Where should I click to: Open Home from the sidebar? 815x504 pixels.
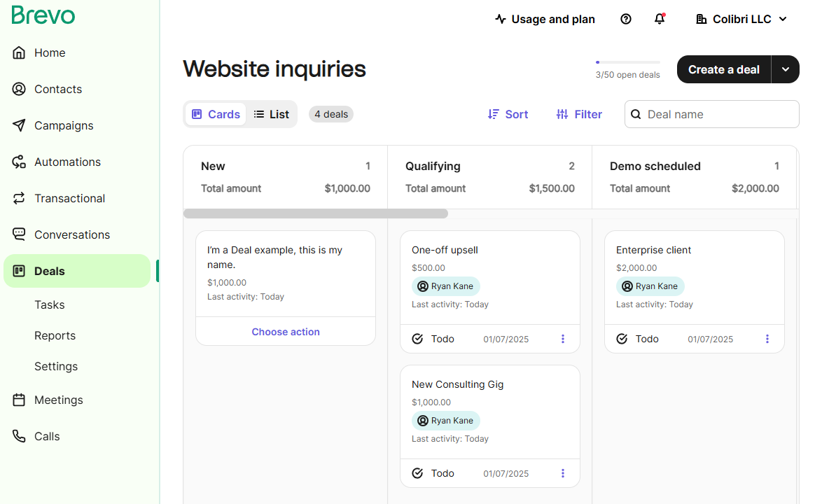50,53
